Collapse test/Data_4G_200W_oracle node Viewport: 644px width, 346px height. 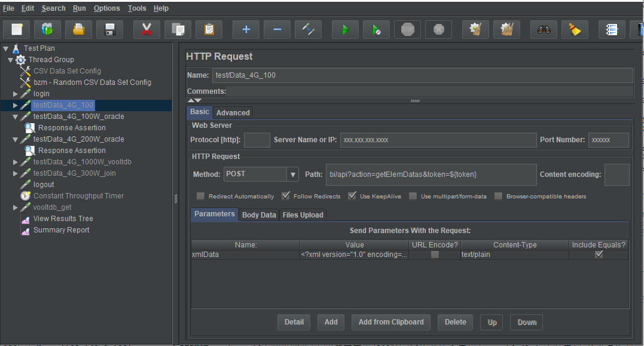point(16,140)
